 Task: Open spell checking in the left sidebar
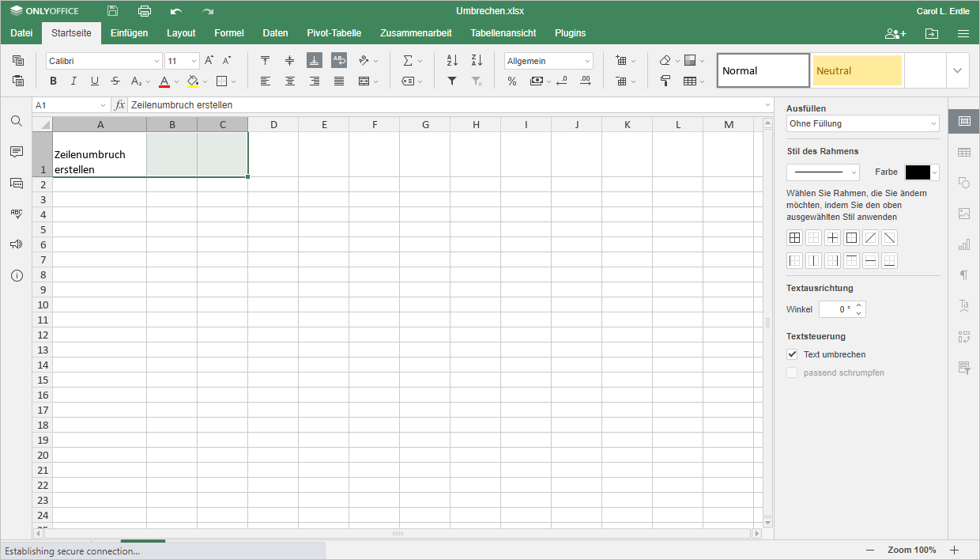tap(17, 214)
